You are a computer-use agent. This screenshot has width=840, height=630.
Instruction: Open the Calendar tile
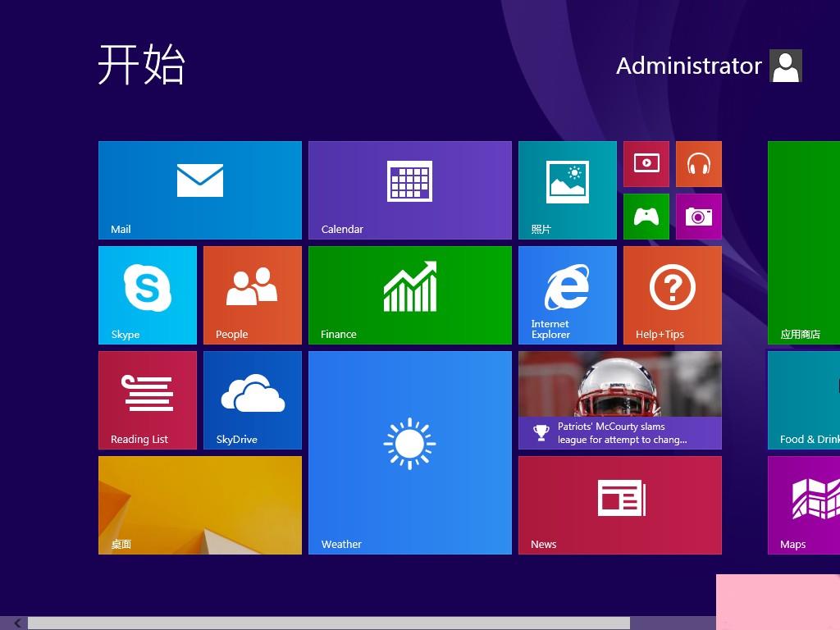point(410,190)
